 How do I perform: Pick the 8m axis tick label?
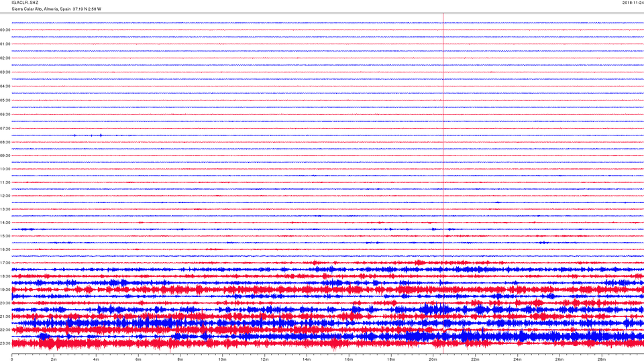pos(180,359)
